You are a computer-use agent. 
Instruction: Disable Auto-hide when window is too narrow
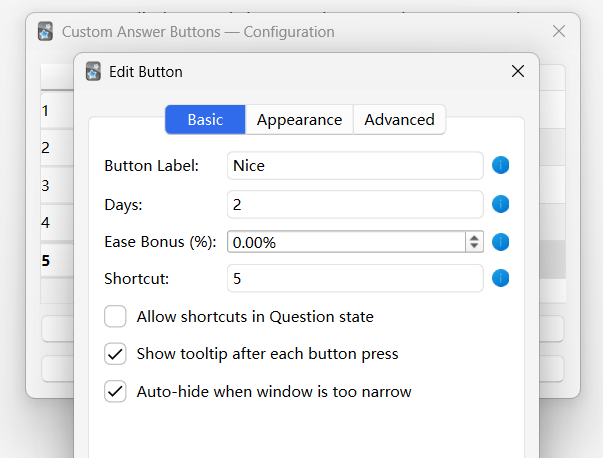tap(115, 391)
